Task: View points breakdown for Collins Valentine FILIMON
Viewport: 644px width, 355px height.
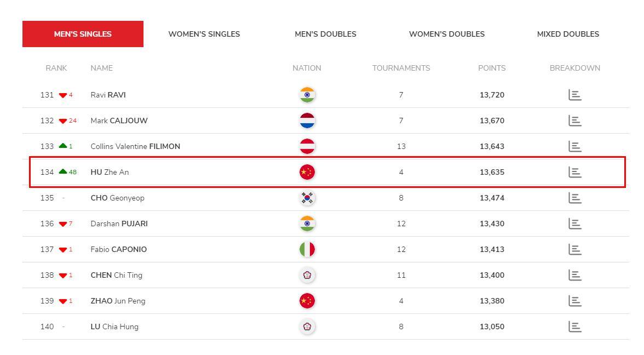Action: (x=574, y=146)
